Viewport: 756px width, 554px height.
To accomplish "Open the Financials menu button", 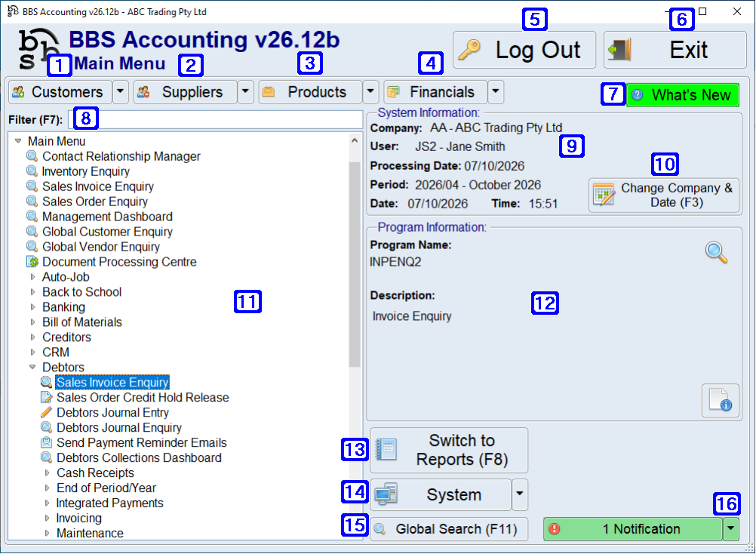I will [x=435, y=91].
